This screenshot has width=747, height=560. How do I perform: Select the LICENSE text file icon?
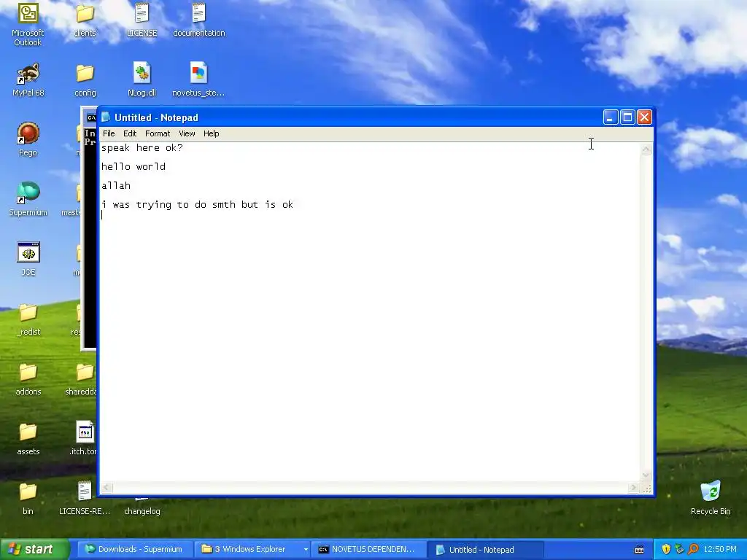(142, 20)
